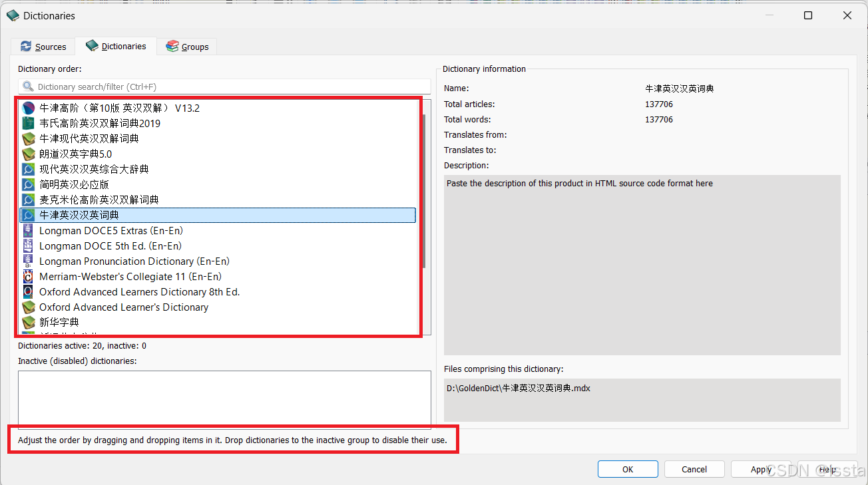Close the Dictionaries window
This screenshot has height=485, width=868.
point(847,15)
